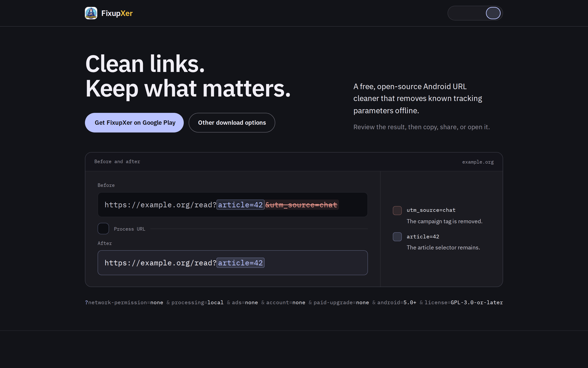The height and width of the screenshot is (368, 588).
Task: Toggle the theme switch in the header
Action: click(475, 13)
